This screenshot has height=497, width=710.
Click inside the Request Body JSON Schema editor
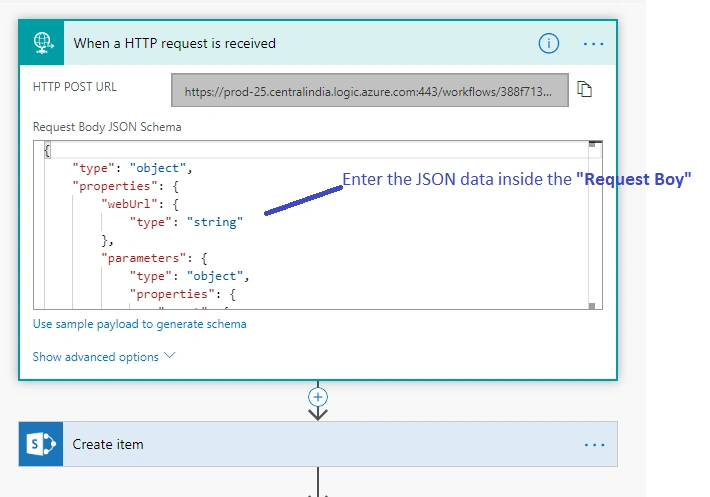pos(317,225)
